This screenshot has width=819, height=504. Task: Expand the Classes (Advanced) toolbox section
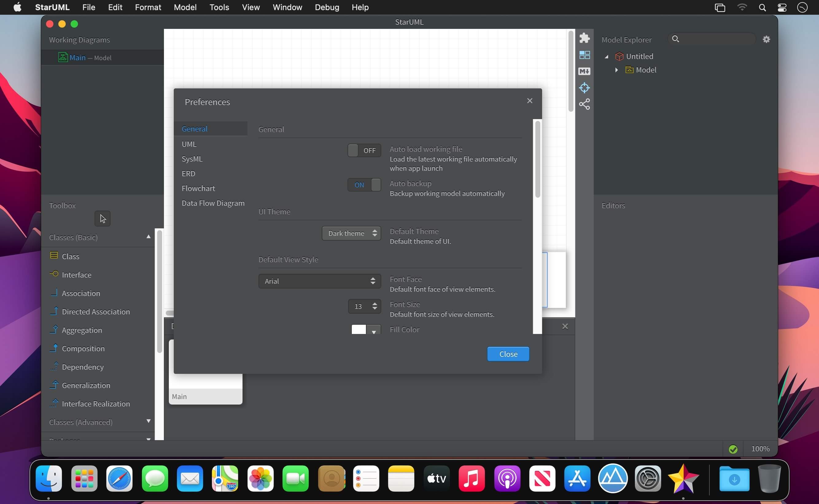click(x=148, y=421)
